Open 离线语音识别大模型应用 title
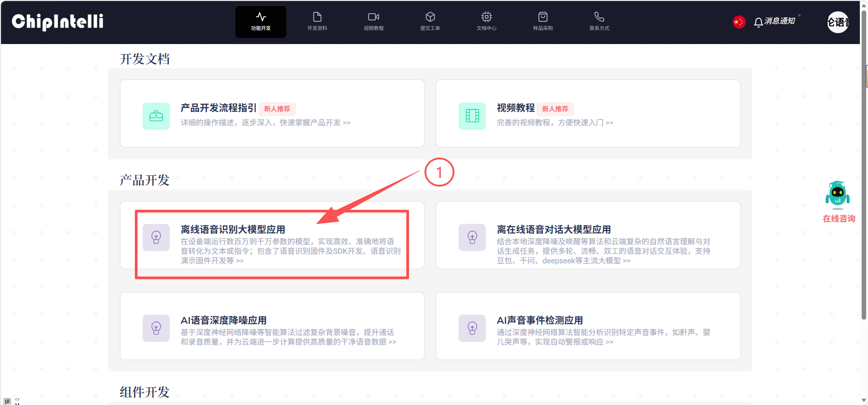868x405 pixels. pyautogui.click(x=233, y=230)
